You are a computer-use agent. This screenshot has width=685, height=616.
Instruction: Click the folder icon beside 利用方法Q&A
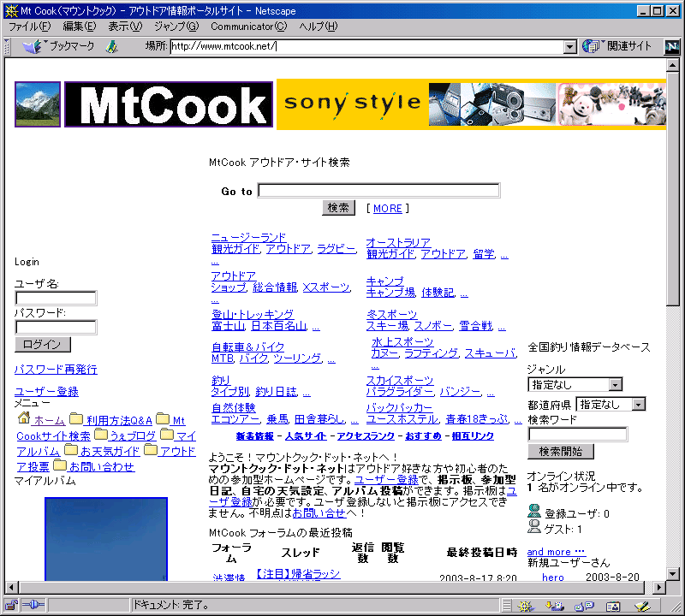click(x=76, y=418)
